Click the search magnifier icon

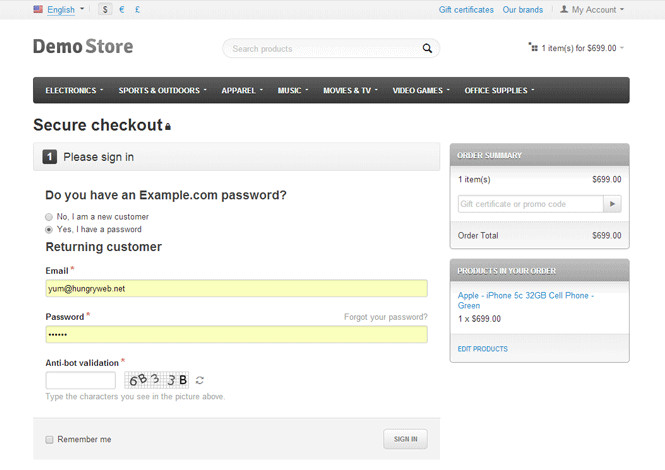tap(427, 48)
